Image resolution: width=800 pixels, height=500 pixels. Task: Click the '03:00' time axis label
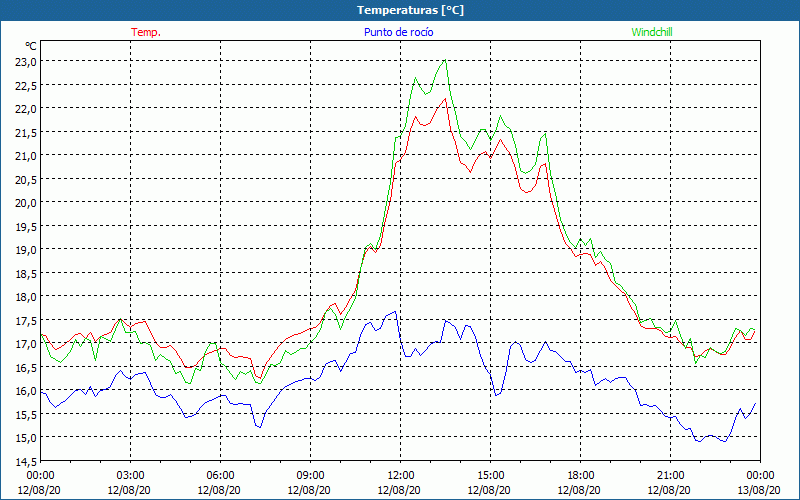131,475
